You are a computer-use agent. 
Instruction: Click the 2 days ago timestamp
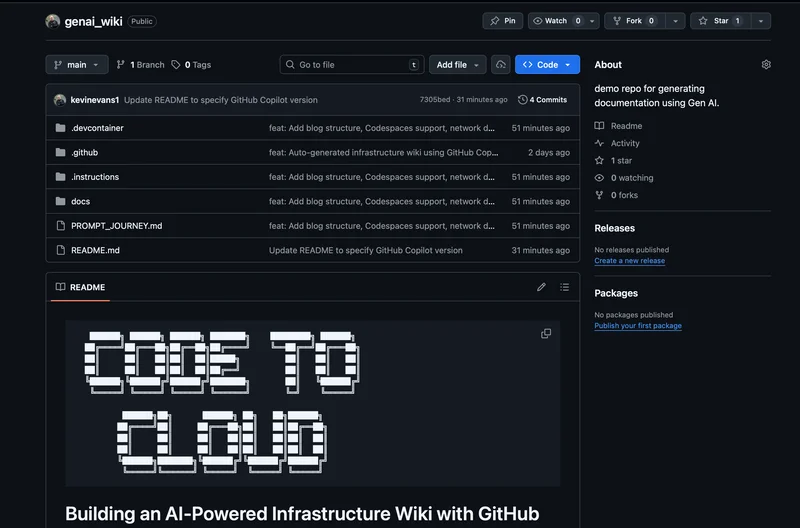click(x=549, y=153)
